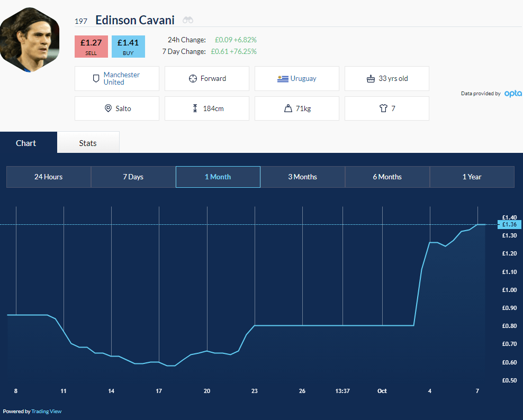Image resolution: width=523 pixels, height=420 pixels.
Task: Click the birthday cake age icon
Action: [371, 79]
